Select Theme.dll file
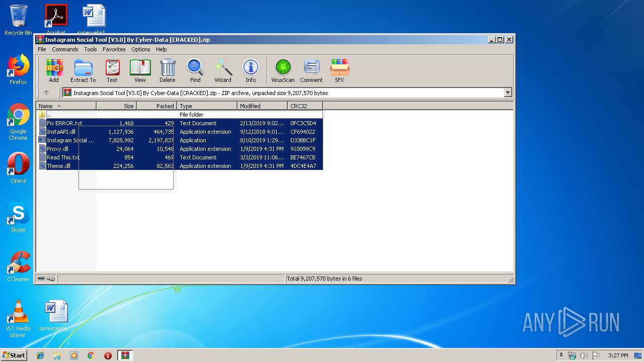 [180, 166]
